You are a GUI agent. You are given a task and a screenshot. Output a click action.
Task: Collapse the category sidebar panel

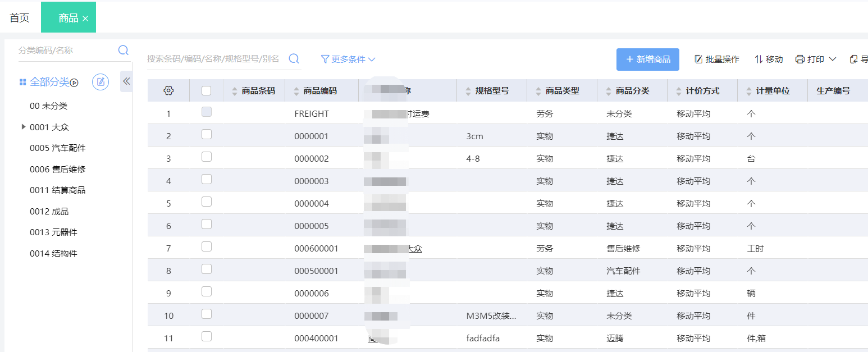coord(126,81)
